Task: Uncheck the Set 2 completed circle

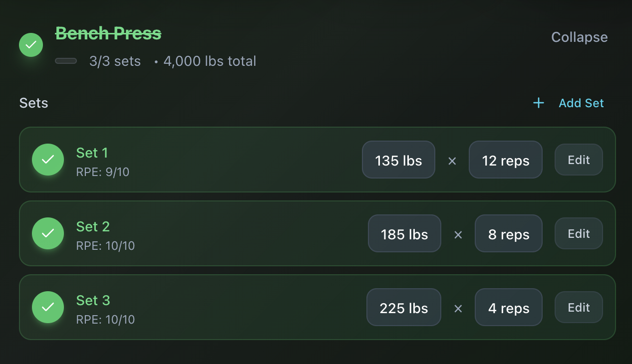Action: (x=48, y=233)
